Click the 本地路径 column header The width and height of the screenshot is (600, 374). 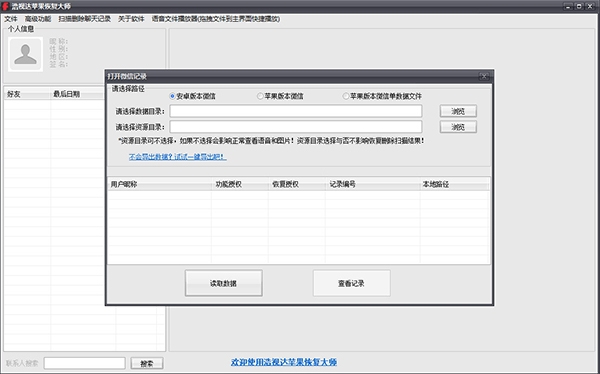click(454, 184)
